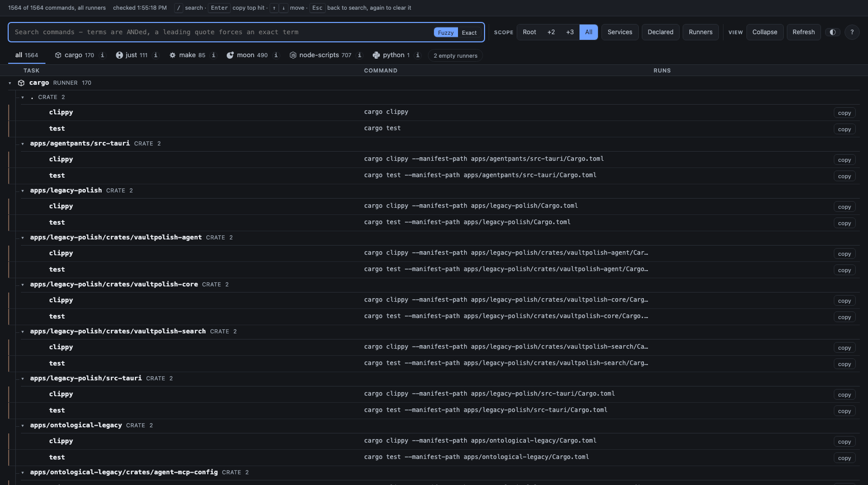The image size is (868, 485).
Task: Click the Refresh button
Action: [804, 32]
